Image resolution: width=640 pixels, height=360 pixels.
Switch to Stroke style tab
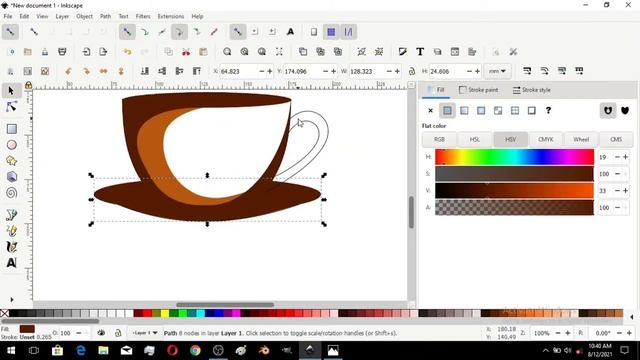point(532,90)
